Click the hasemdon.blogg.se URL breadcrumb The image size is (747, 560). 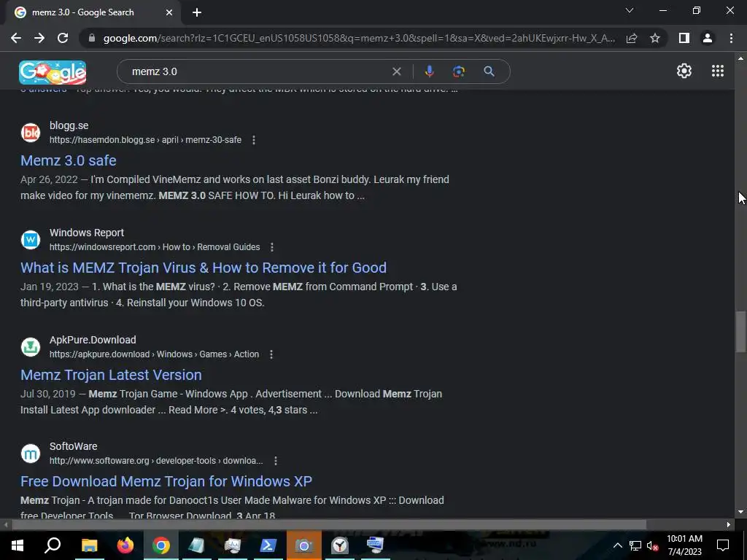pos(145,140)
